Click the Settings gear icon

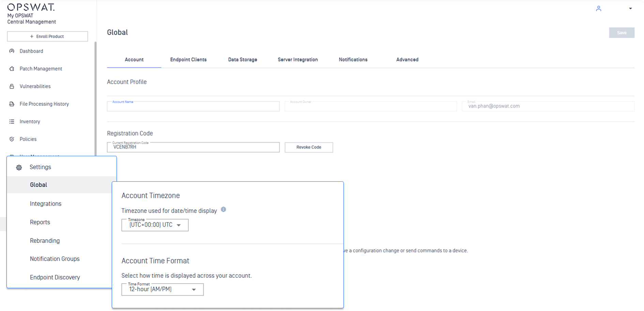click(19, 167)
